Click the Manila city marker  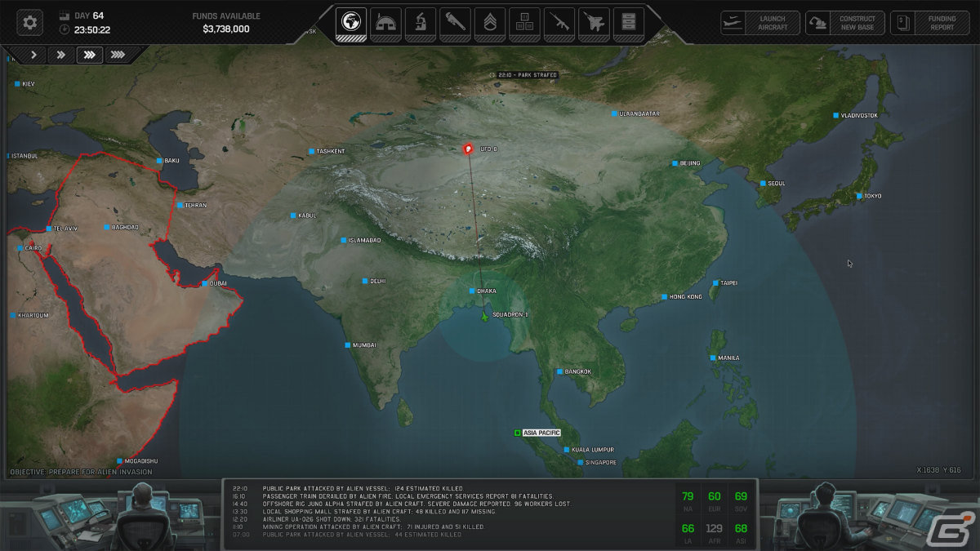click(714, 358)
